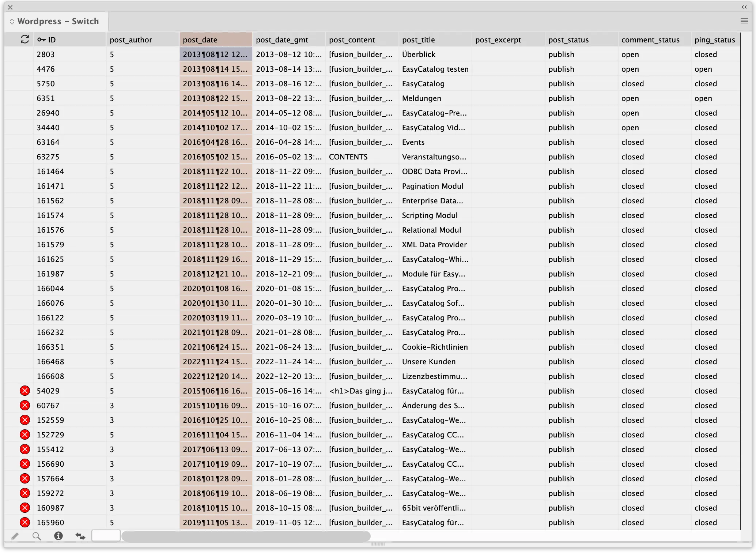The width and height of the screenshot is (756, 553).
Task: Click ping_status 'open' in row 6351
Action: point(703,98)
